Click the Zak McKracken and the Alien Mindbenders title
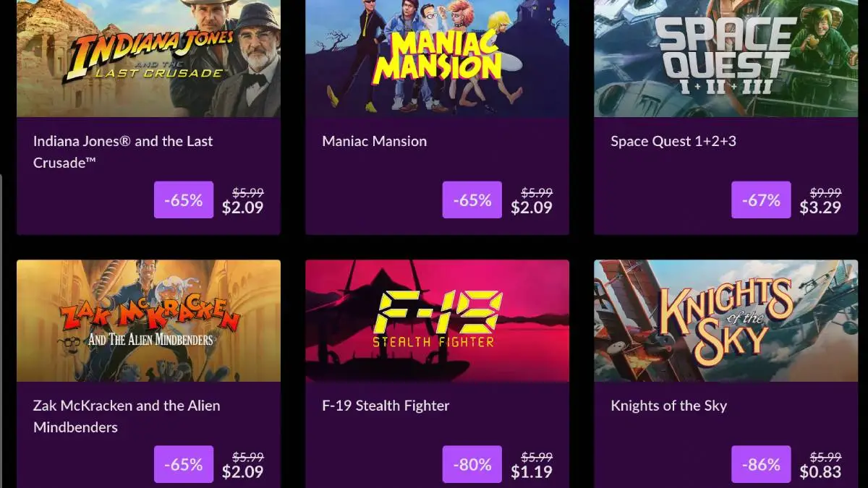868x488 pixels. [127, 416]
